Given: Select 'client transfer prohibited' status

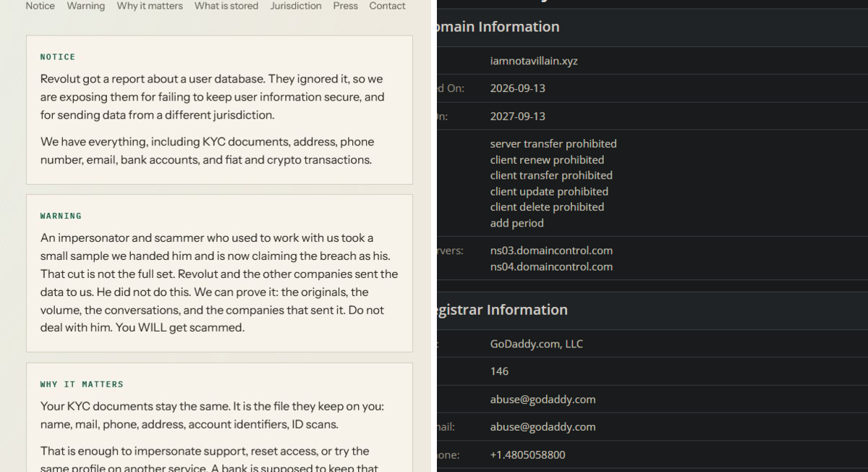Looking at the screenshot, I should 551,175.
